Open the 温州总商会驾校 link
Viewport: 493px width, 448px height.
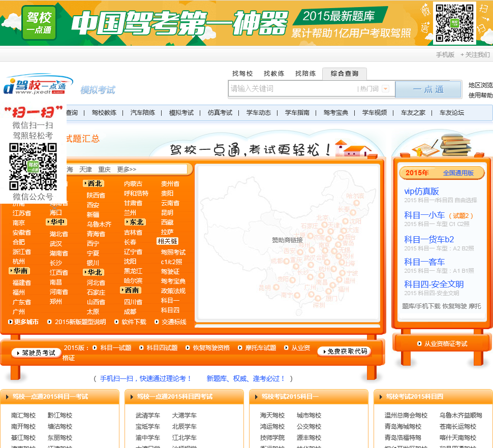[x=406, y=415]
